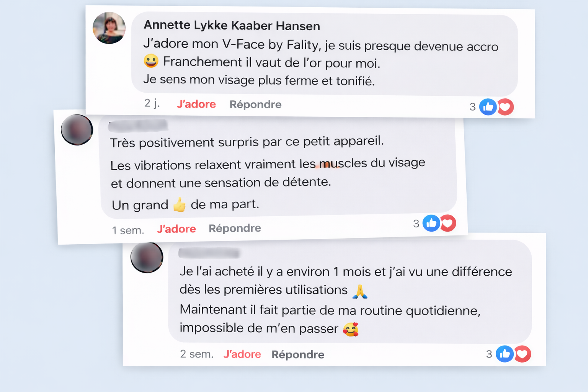The image size is (588, 392).
Task: Click the thumbs-up reaction icon on the vibrations comment
Action: click(431, 223)
